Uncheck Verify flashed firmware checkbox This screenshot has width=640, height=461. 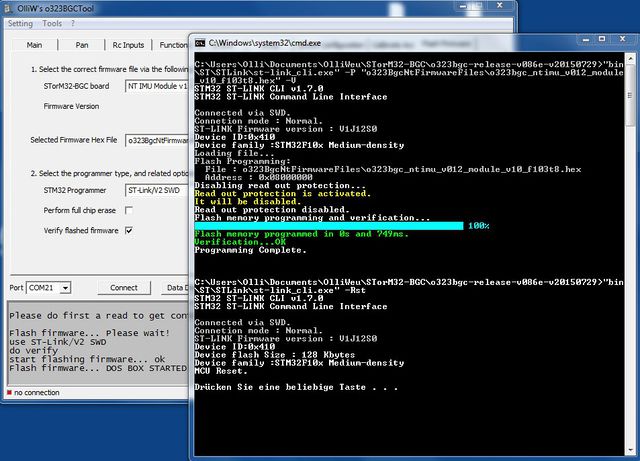(x=128, y=230)
